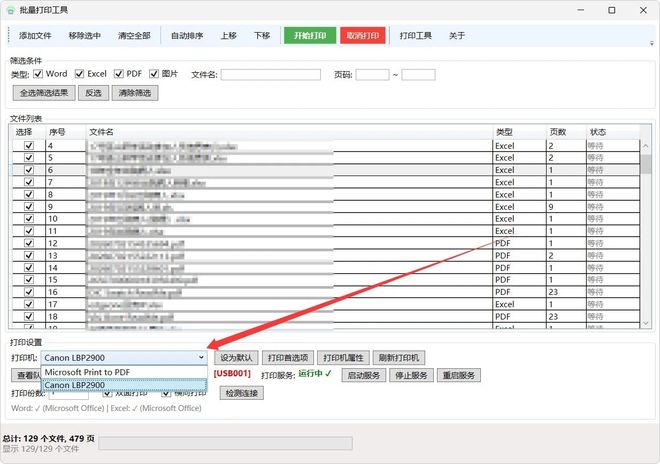Viewport: 660px width, 464px height.
Task: Click the 启动服务 button
Action: point(364,375)
